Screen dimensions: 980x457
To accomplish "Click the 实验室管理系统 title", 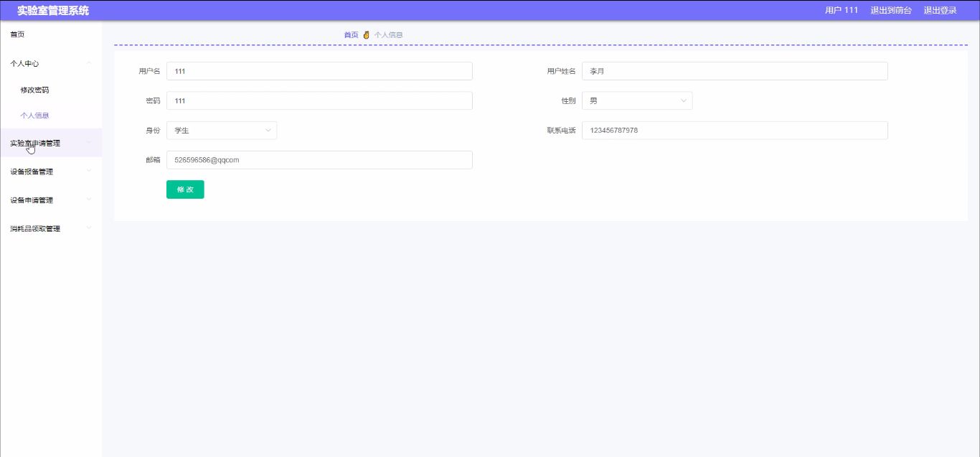I will pos(53,10).
